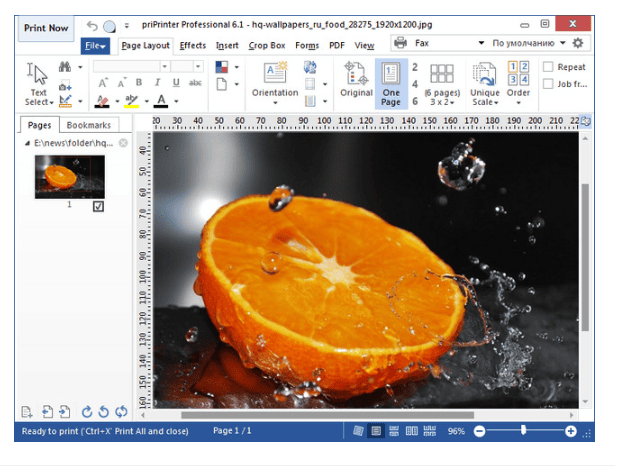Switch to the Effects tab
Screen dimensions: 618x467
[x=193, y=46]
